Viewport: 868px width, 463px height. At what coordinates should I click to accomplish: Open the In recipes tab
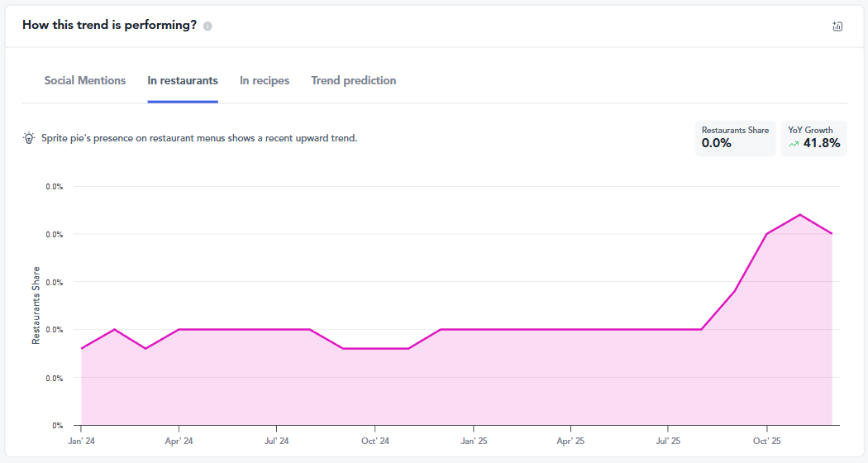[x=265, y=80]
